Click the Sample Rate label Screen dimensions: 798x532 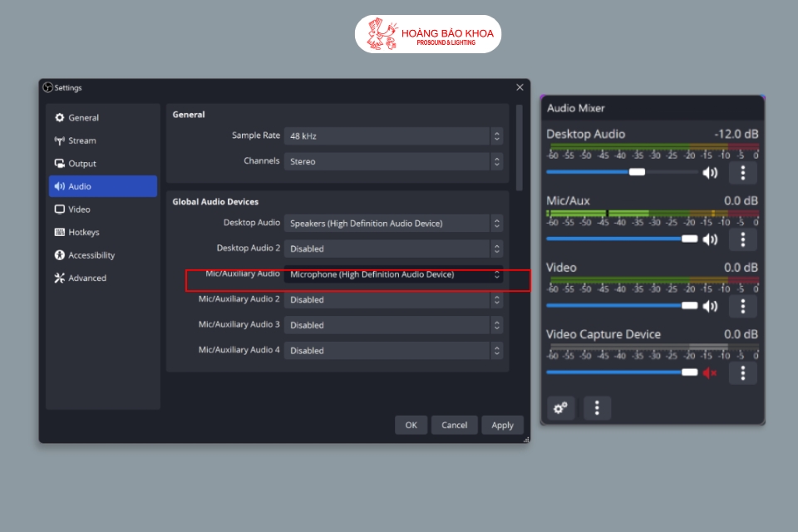point(256,135)
